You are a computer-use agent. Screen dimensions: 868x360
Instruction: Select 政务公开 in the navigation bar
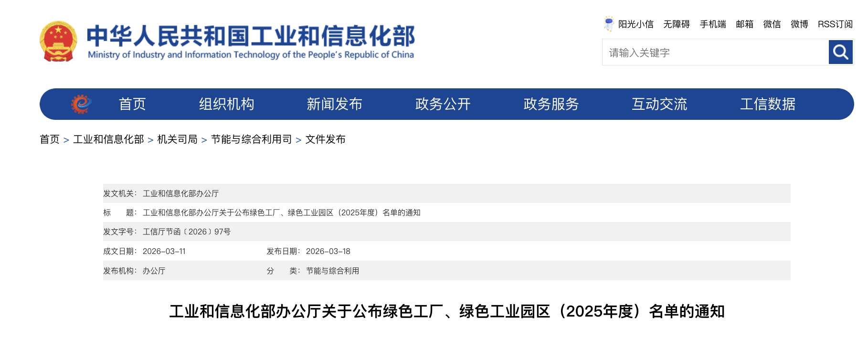pyautogui.click(x=443, y=104)
